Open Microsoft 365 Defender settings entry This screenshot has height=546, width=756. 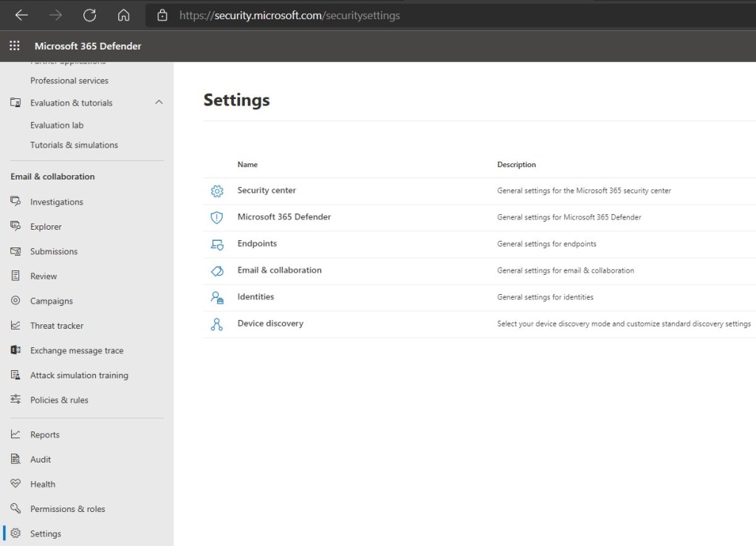click(x=283, y=217)
